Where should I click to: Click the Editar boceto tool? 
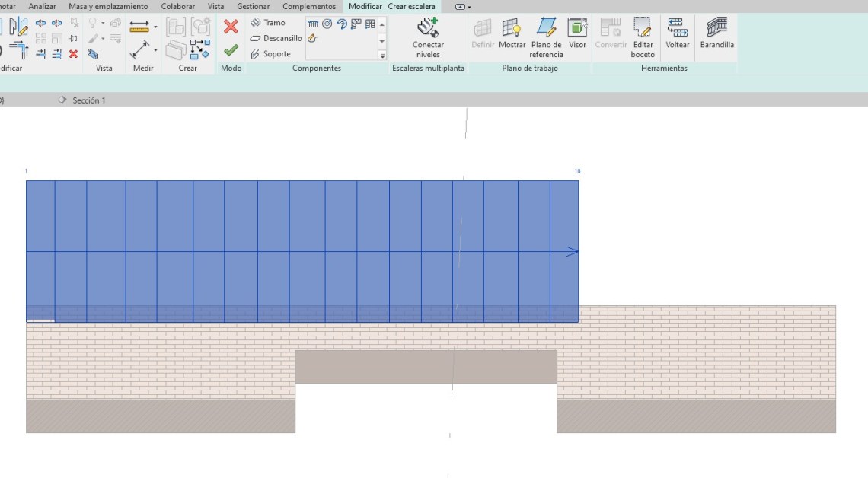643,37
